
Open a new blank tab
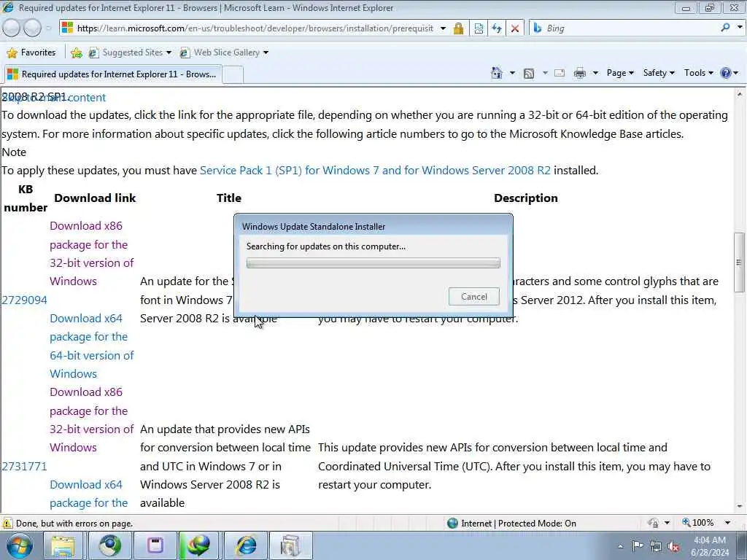pyautogui.click(x=233, y=75)
